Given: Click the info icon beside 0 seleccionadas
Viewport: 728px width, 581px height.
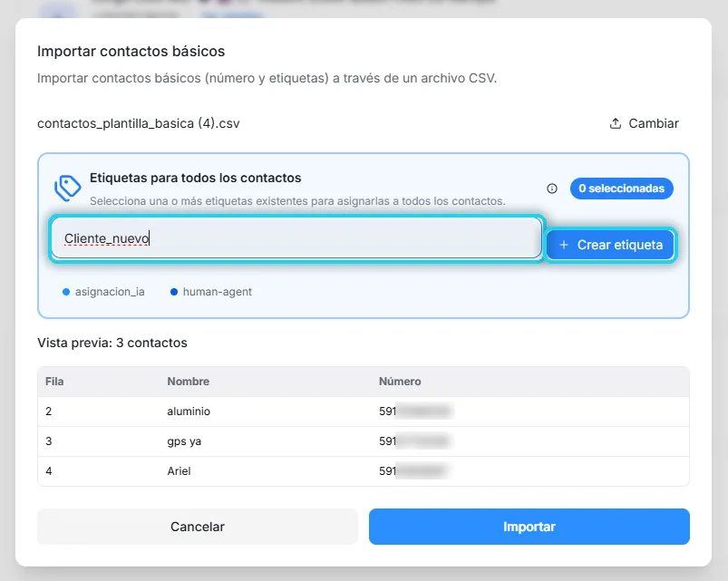Looking at the screenshot, I should pyautogui.click(x=551, y=189).
